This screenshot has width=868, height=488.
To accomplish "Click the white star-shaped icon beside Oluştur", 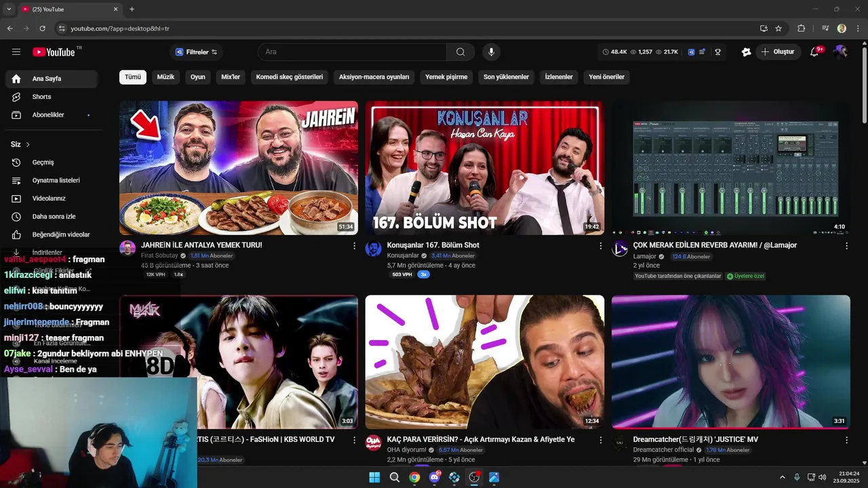I will (x=747, y=52).
